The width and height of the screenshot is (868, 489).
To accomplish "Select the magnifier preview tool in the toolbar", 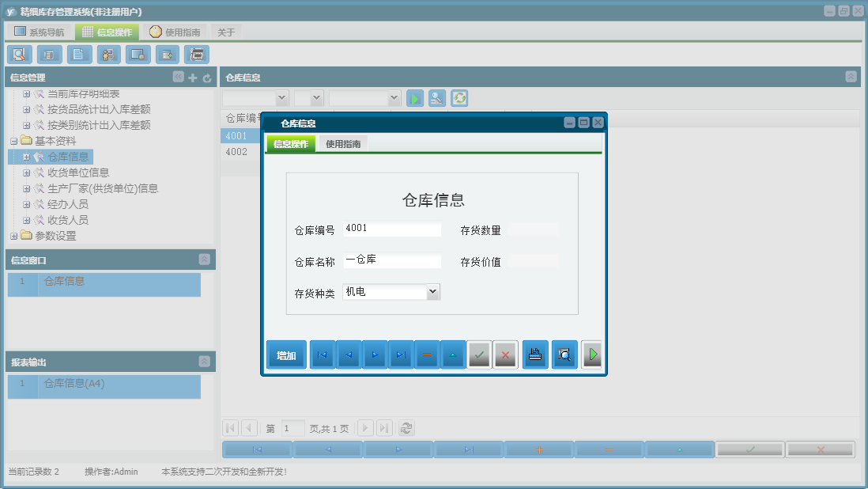I will (19, 54).
